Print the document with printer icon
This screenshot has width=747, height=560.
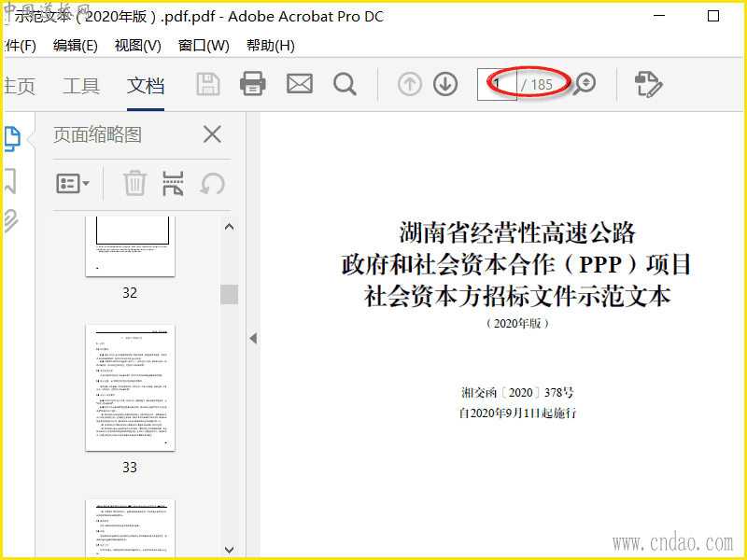(x=253, y=84)
